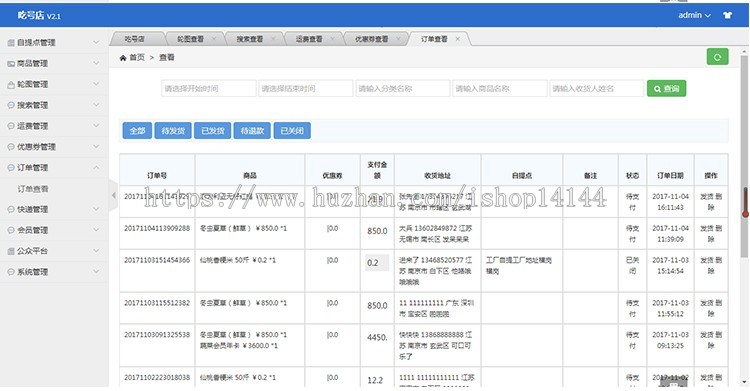Click the 轮图管理 lock-shaped sidebar icon

pos(11,84)
